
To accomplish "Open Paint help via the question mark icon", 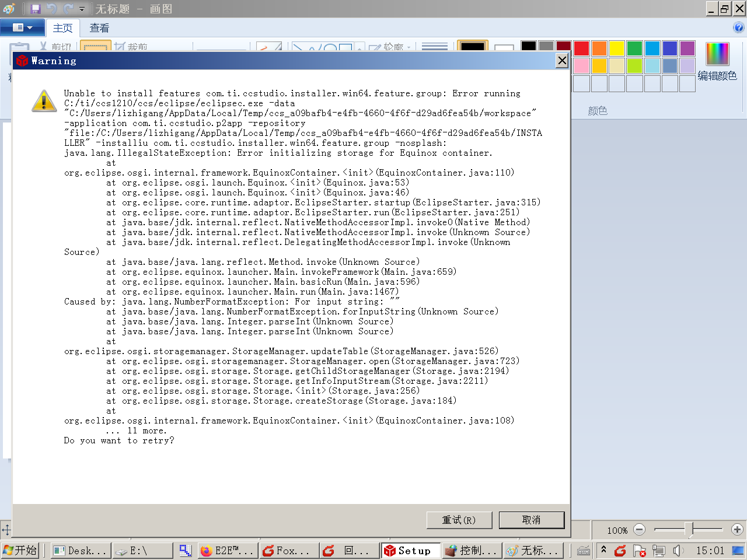I will click(738, 27).
